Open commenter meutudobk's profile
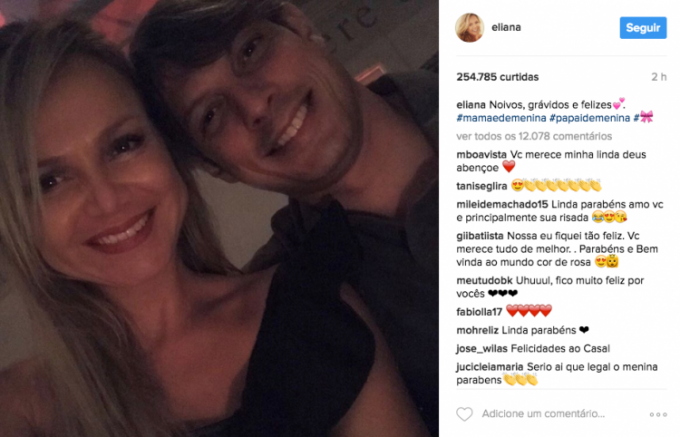The image size is (680, 437). (x=484, y=280)
